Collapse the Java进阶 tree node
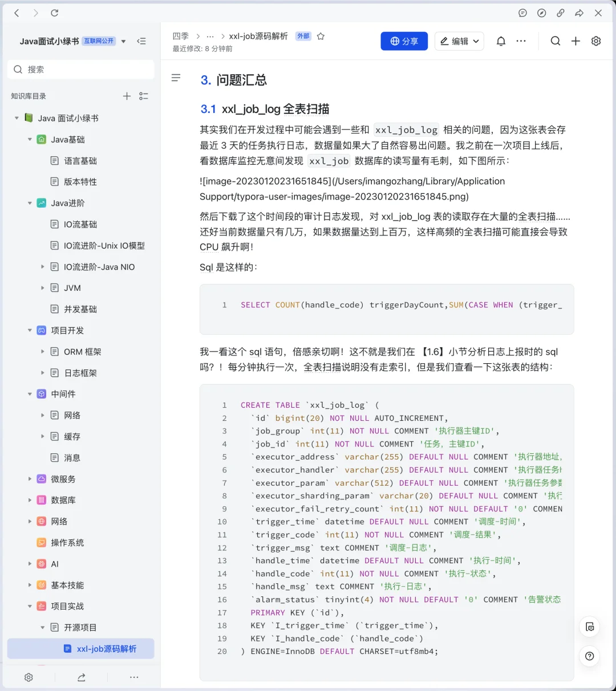616x691 pixels. (x=30, y=203)
